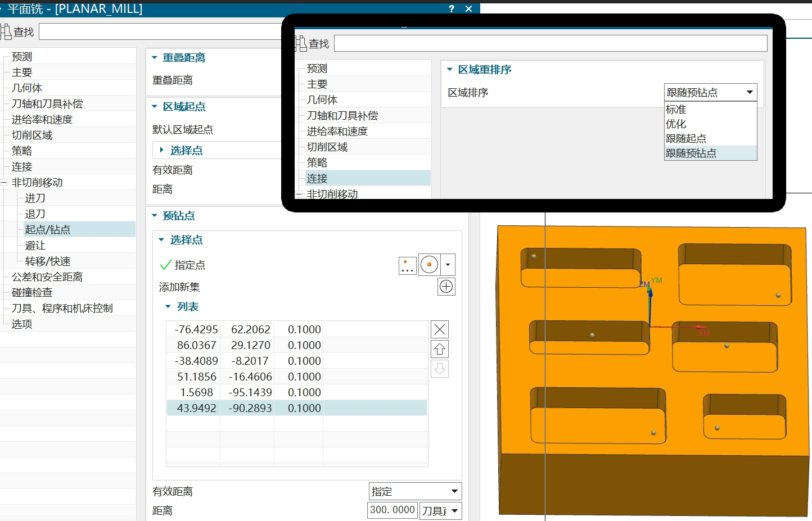The width and height of the screenshot is (812, 521).
Task: Expand the 选择点 group under 区域起点
Action: click(162, 150)
